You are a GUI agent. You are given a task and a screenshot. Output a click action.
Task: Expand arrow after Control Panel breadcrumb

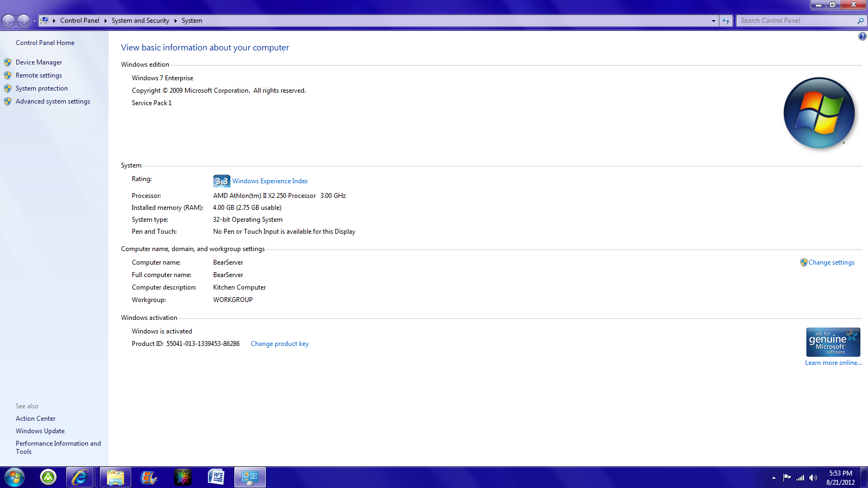tap(105, 21)
